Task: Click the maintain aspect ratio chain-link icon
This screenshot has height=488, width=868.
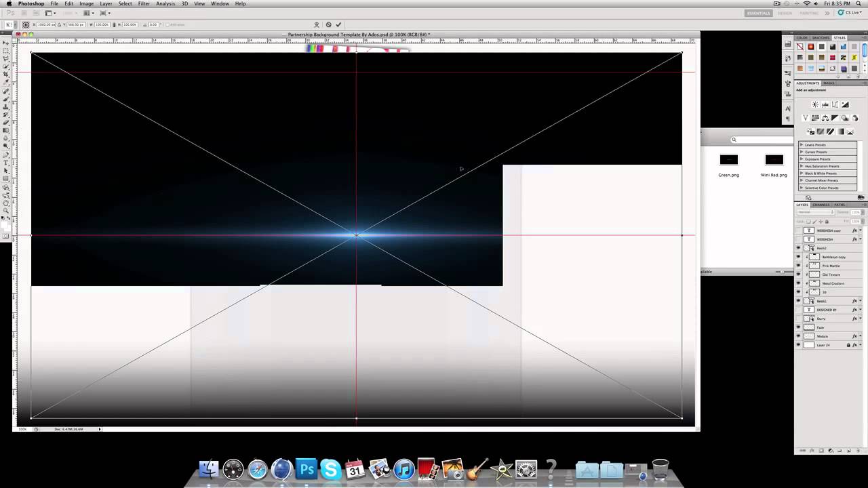Action: [114, 24]
